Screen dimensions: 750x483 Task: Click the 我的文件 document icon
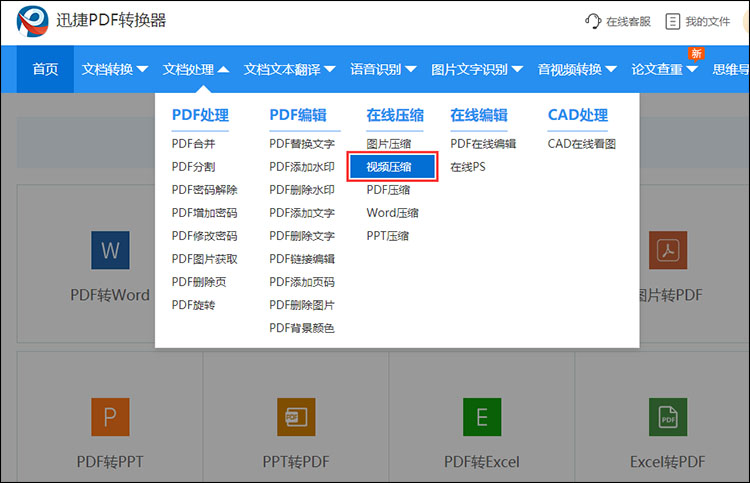point(672,22)
